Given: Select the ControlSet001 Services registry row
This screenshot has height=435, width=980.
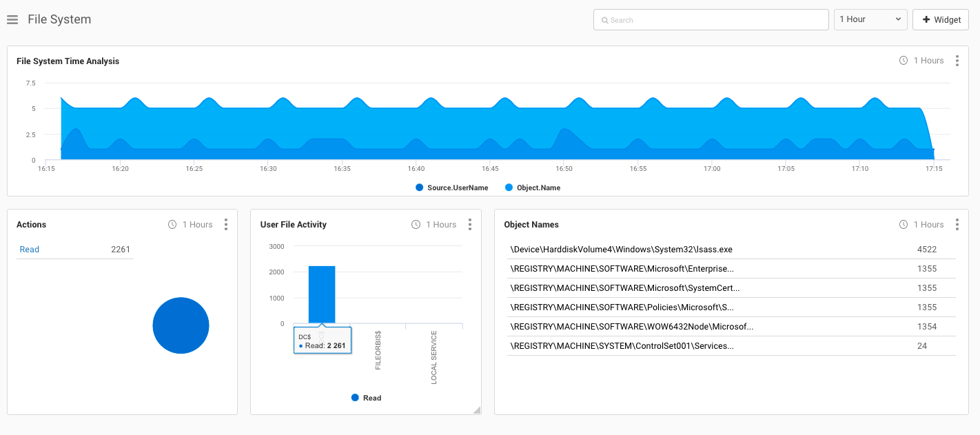Looking at the screenshot, I should (x=621, y=346).
